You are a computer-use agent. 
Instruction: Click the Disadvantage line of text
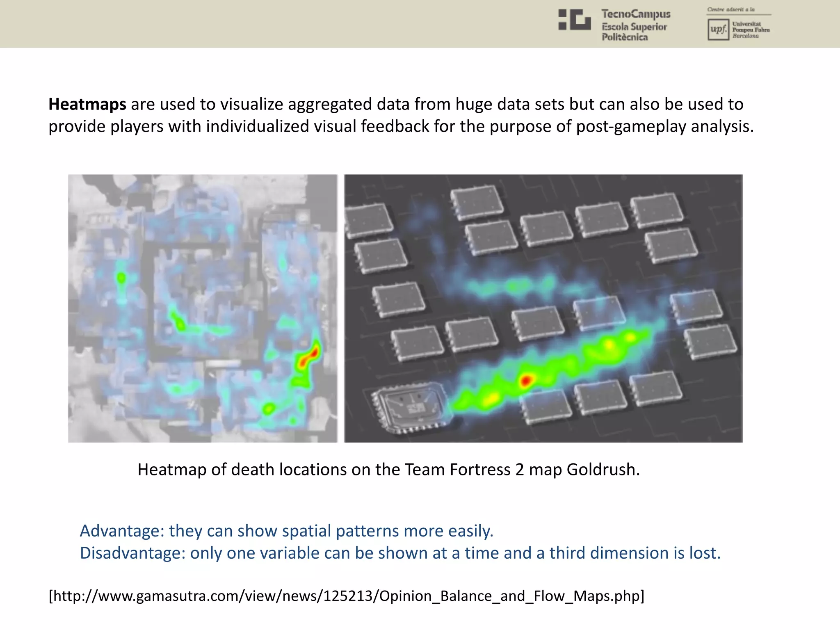(400, 553)
